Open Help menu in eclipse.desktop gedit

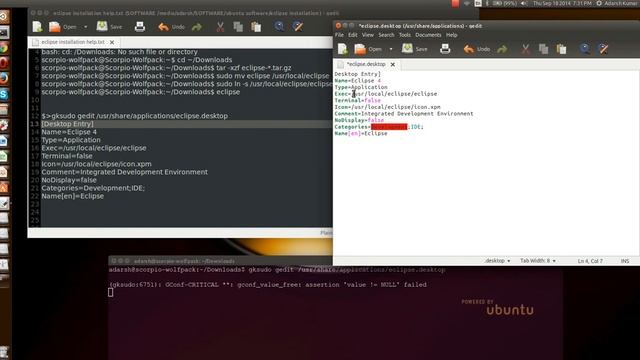point(451,35)
